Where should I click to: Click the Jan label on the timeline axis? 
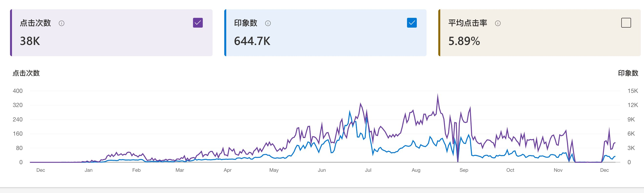coord(88,170)
